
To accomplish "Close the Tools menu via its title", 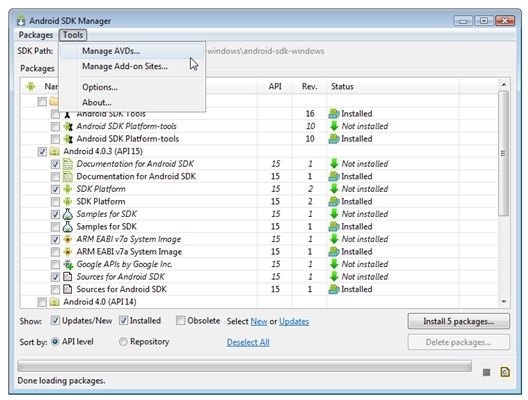I will click(x=73, y=35).
